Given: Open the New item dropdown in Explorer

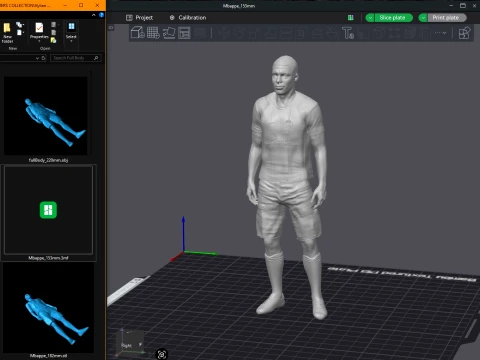Looking at the screenshot, I should [20, 25].
